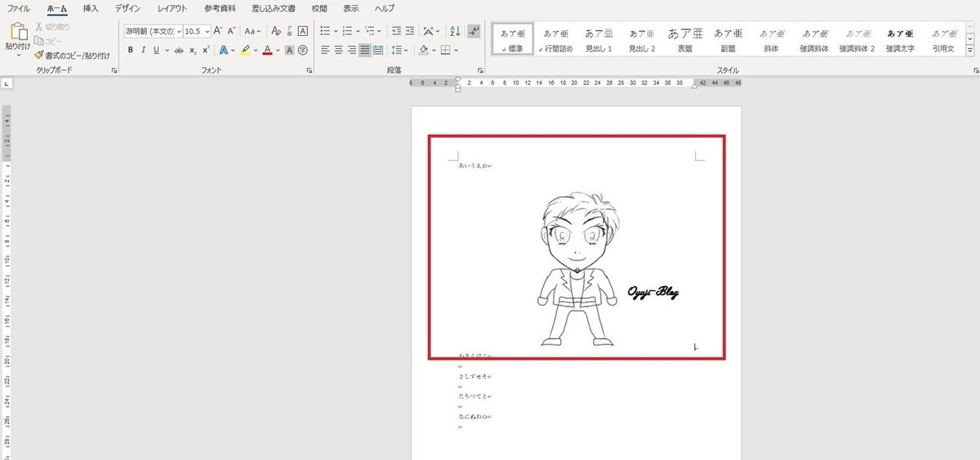Image resolution: width=980 pixels, height=460 pixels.
Task: Click the paragraph Shading paint bucket icon
Action: pyautogui.click(x=422, y=50)
